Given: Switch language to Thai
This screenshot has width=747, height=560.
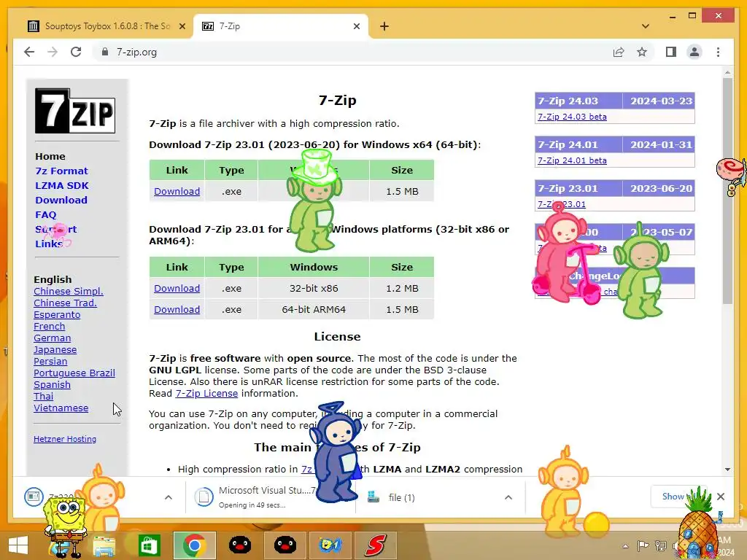Looking at the screenshot, I should [43, 396].
